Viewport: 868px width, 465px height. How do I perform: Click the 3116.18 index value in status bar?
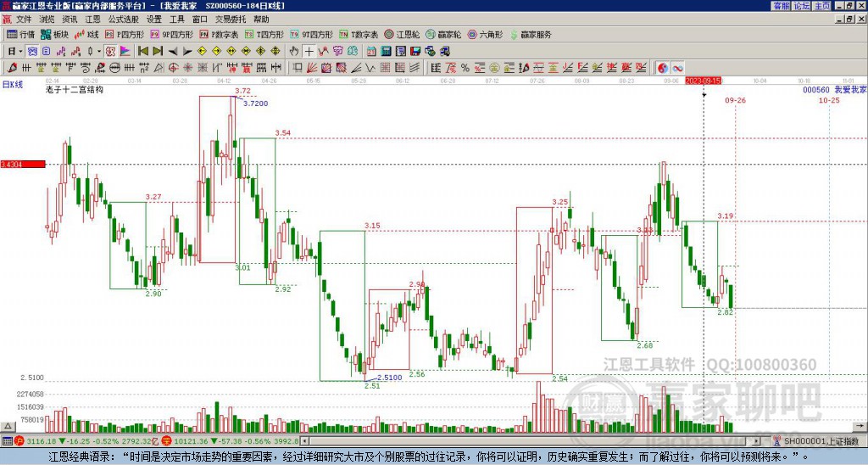[41, 441]
